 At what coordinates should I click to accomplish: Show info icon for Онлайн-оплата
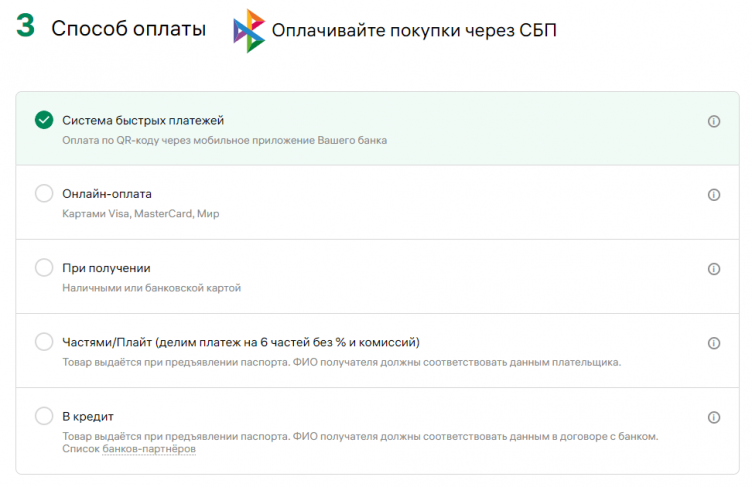click(714, 195)
